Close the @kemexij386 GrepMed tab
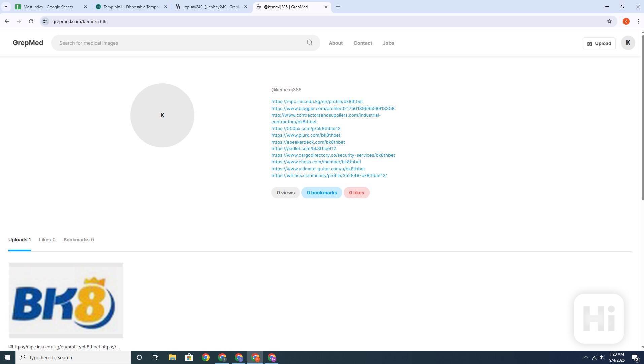The width and height of the screenshot is (644, 364). click(x=326, y=7)
